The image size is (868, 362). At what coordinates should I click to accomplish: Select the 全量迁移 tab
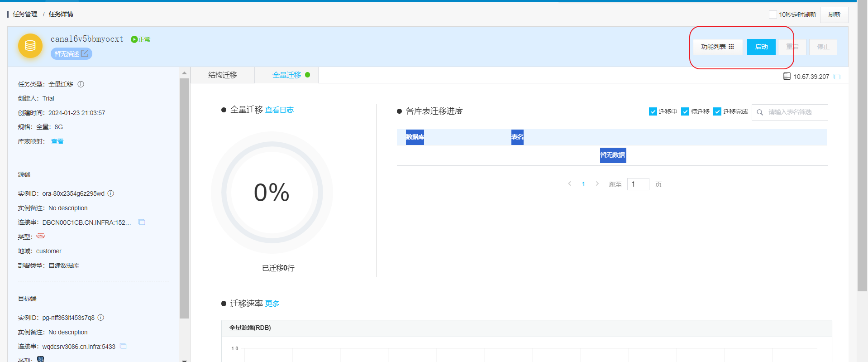pos(287,75)
